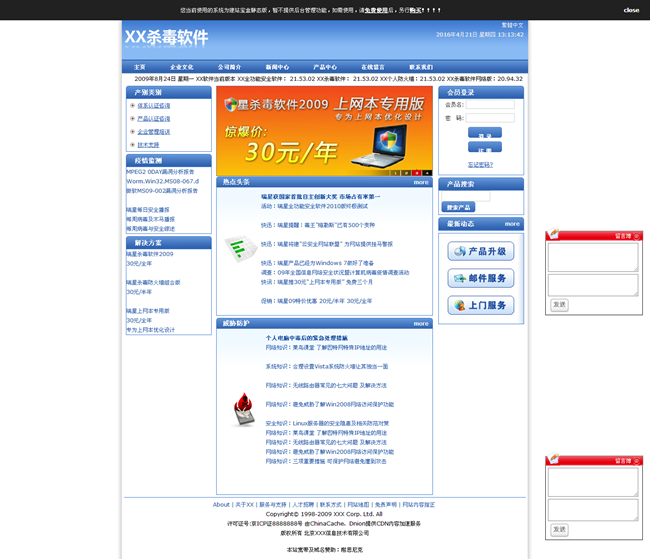Click the 30元/年 promotional banner

tap(324, 131)
